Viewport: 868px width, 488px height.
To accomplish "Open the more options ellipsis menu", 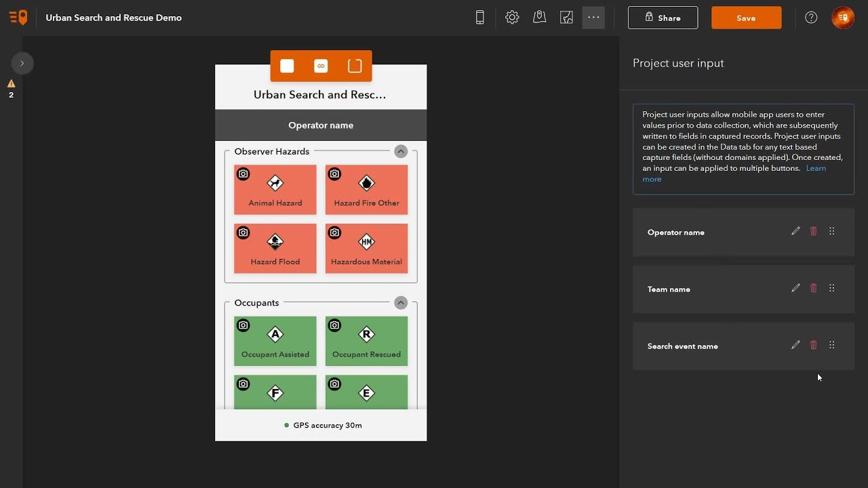I will [593, 18].
